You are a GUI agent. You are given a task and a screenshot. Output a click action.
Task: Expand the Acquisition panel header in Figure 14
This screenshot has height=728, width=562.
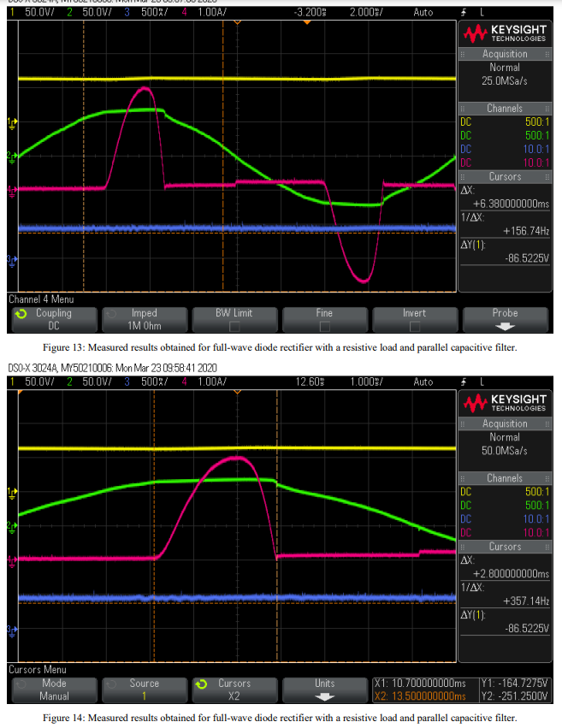pyautogui.click(x=505, y=423)
